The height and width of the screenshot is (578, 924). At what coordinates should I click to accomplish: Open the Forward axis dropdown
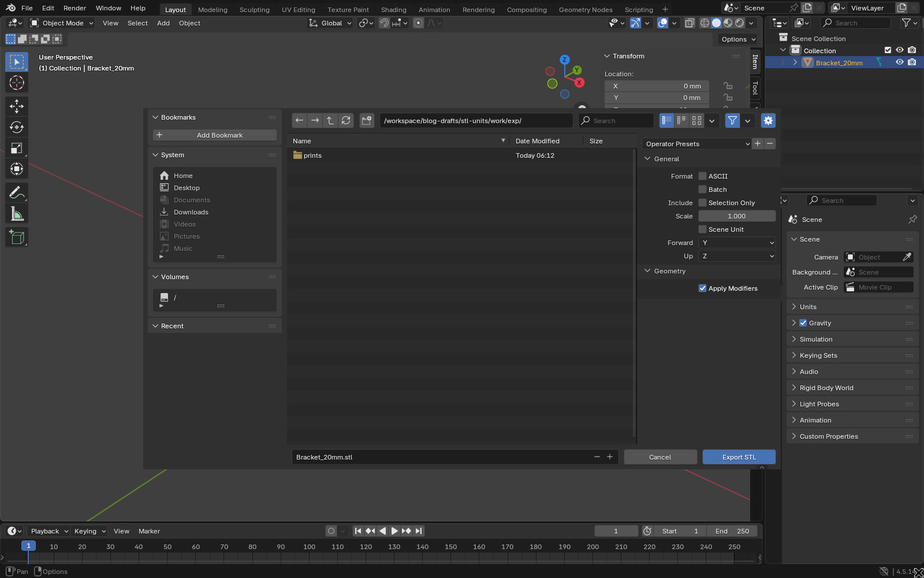[737, 243]
